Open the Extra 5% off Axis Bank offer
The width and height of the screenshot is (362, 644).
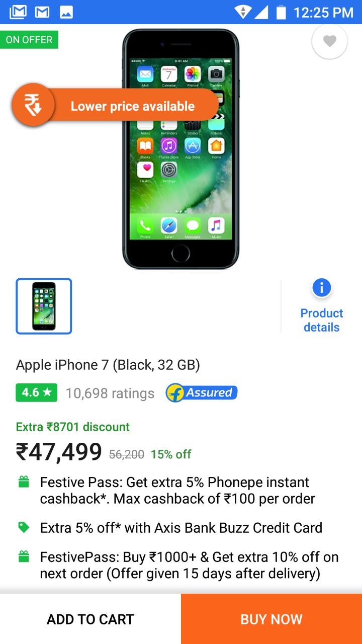coord(181,528)
